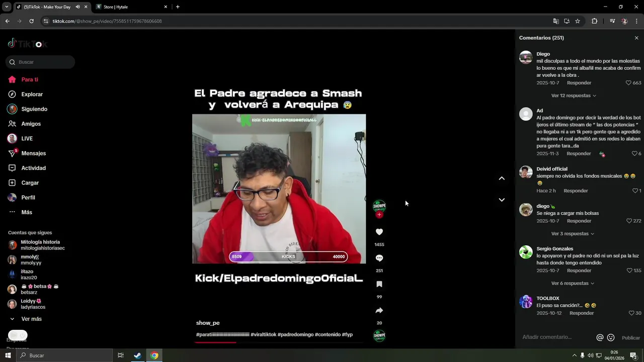The height and width of the screenshot is (362, 644).
Task: Like TOOLBOX's comment with 30 likes
Action: coord(631,313)
